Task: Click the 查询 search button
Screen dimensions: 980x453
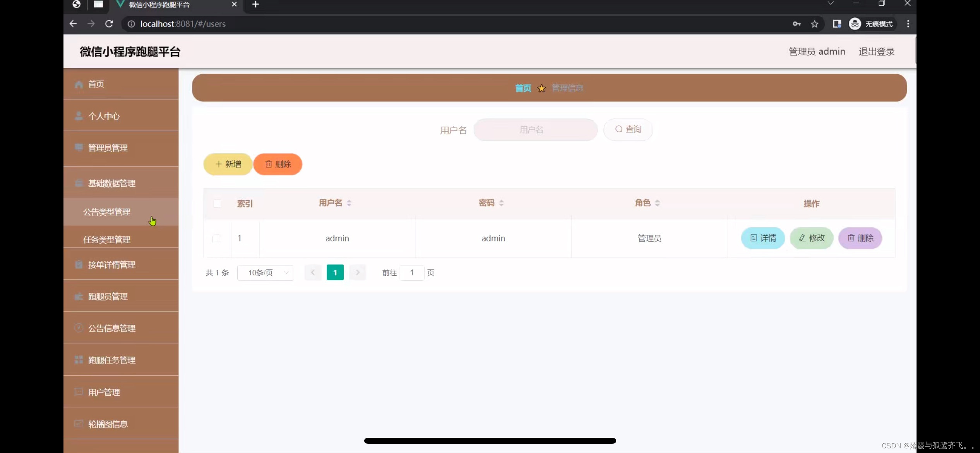Action: pos(628,130)
